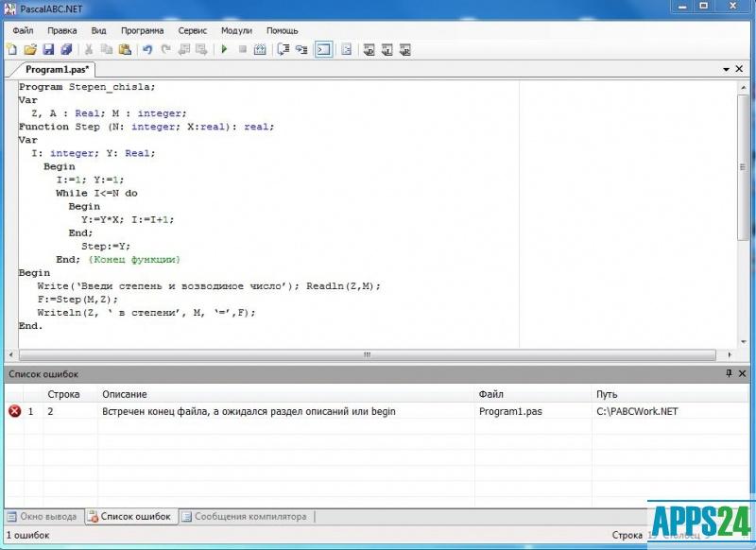Click the editor scrollbar up arrow
Image resolution: width=756 pixels, height=550 pixels.
743,87
